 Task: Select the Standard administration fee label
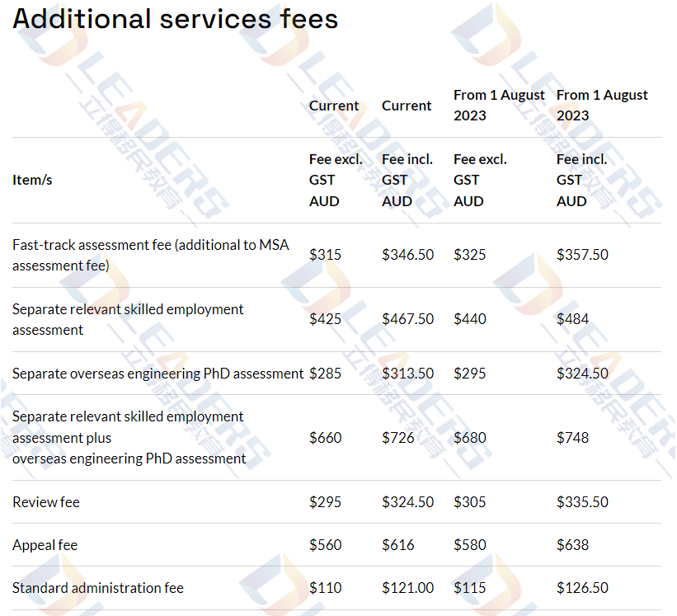98,588
